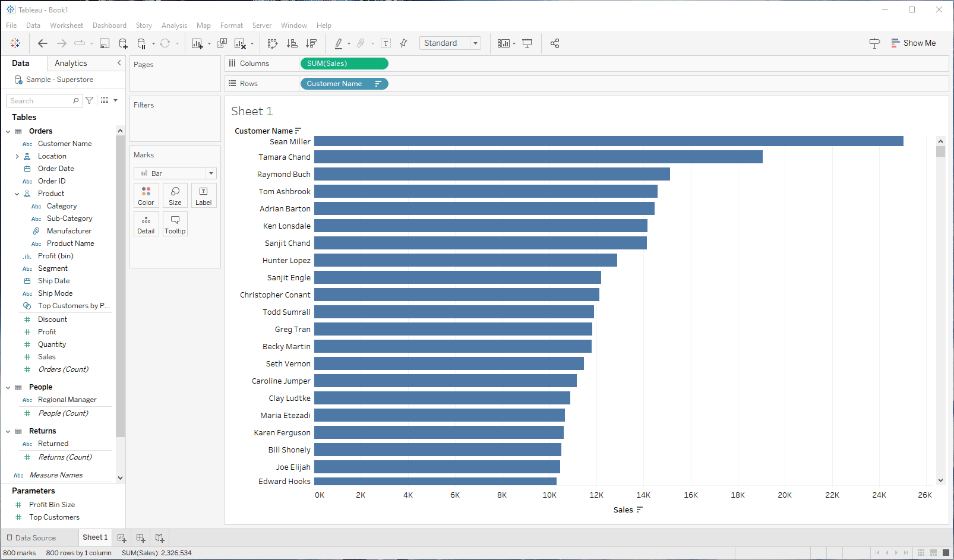Click the Add New Data Source icon
Viewport: 954px width, 560px height.
click(x=123, y=43)
